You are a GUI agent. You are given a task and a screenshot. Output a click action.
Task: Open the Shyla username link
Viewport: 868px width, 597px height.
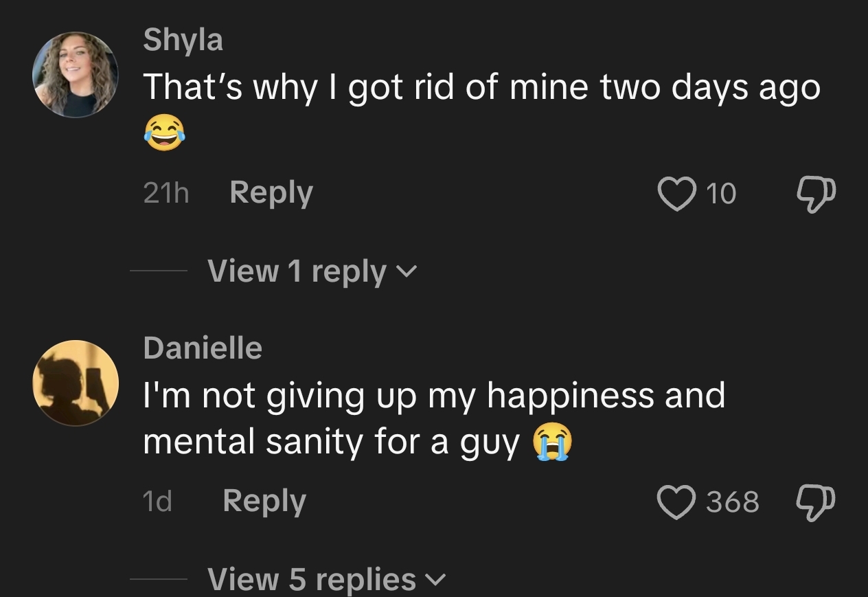coord(183,41)
